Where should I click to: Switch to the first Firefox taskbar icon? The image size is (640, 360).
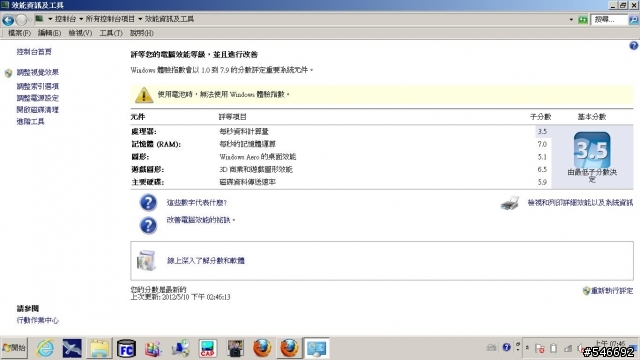(x=262, y=349)
